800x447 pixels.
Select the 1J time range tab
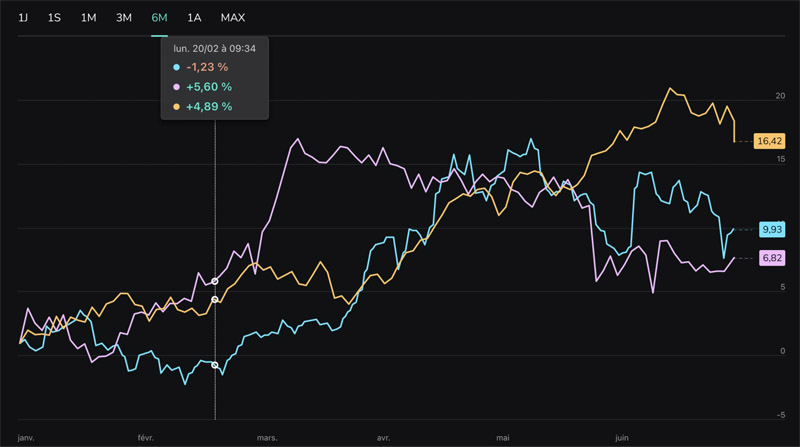[x=23, y=18]
